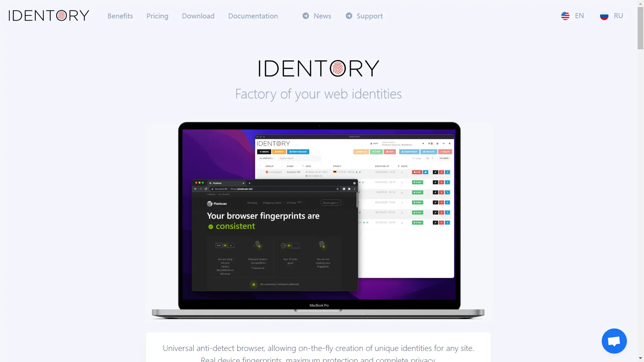Screen dimensions: 644x362
Task: Click the Documentation link
Action: pos(253,15)
